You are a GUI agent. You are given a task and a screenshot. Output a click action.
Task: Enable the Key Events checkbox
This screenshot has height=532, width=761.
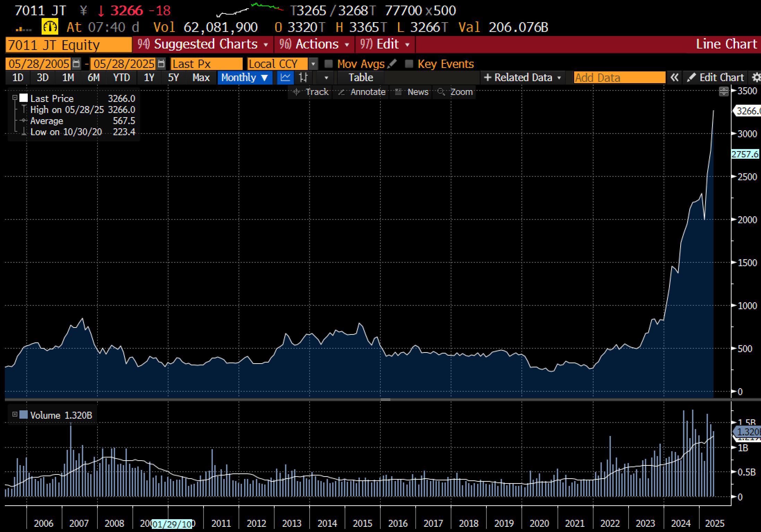[409, 64]
